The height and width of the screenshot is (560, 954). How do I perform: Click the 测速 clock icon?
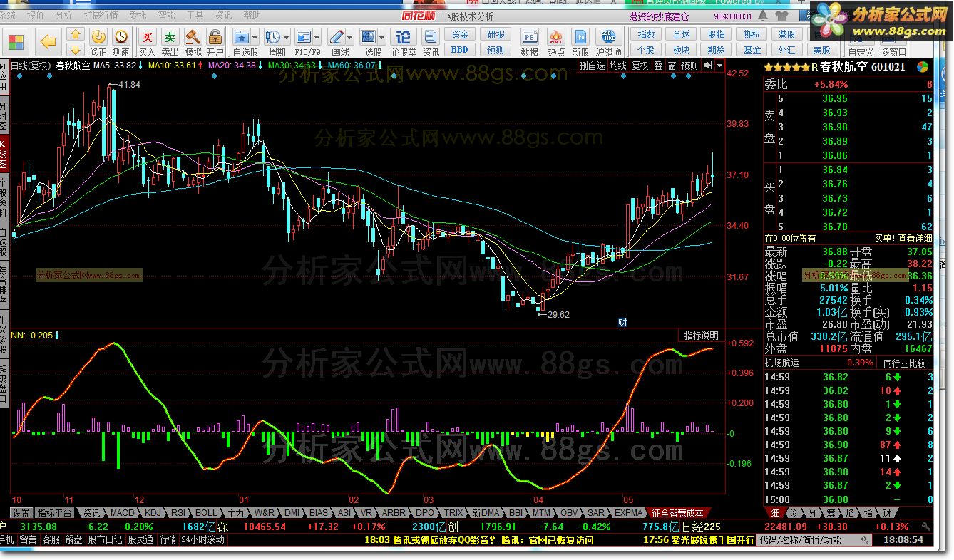tap(120, 36)
